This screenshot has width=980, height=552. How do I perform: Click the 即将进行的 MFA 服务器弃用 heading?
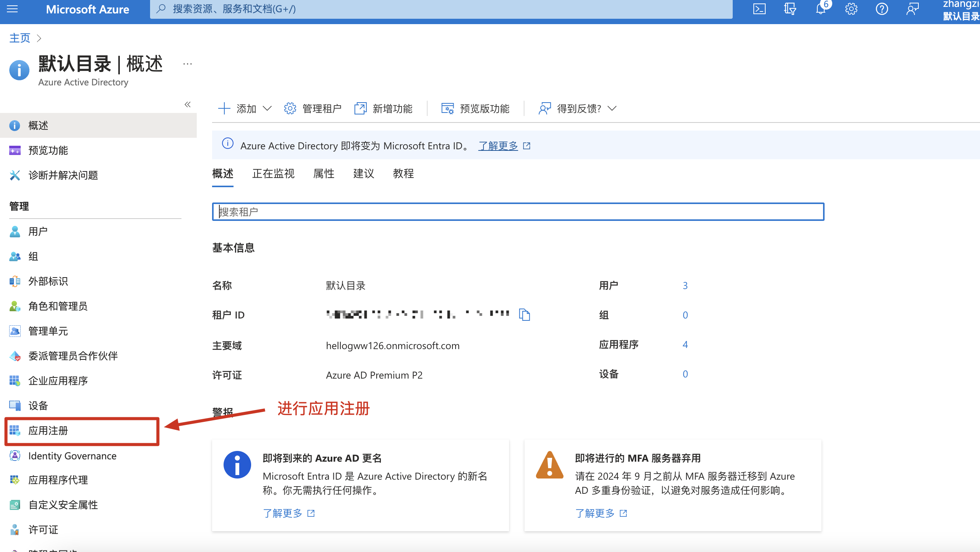[x=638, y=458]
